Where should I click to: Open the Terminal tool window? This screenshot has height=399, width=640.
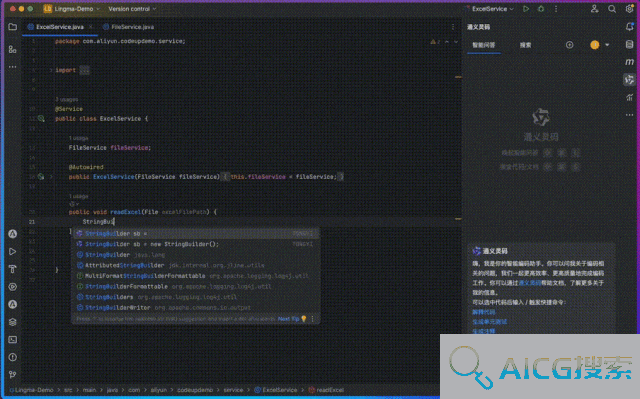tap(13, 339)
